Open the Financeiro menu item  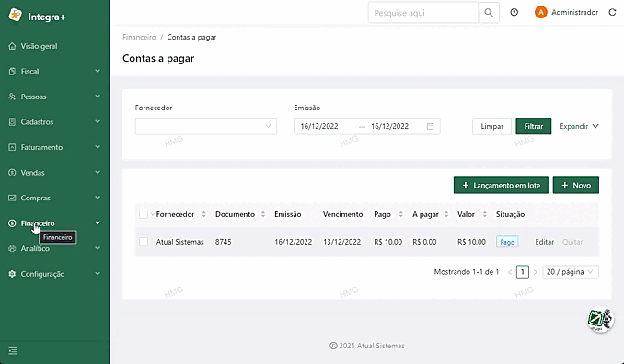(54, 223)
